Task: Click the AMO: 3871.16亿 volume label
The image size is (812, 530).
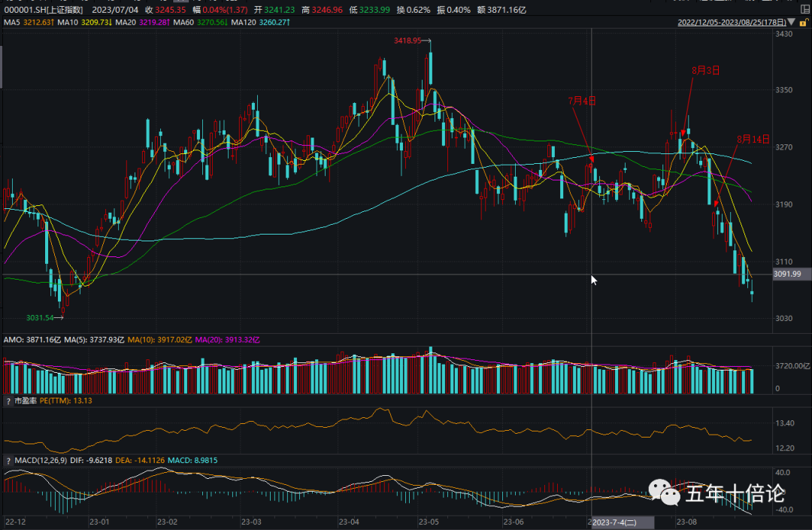Action: coord(32,340)
